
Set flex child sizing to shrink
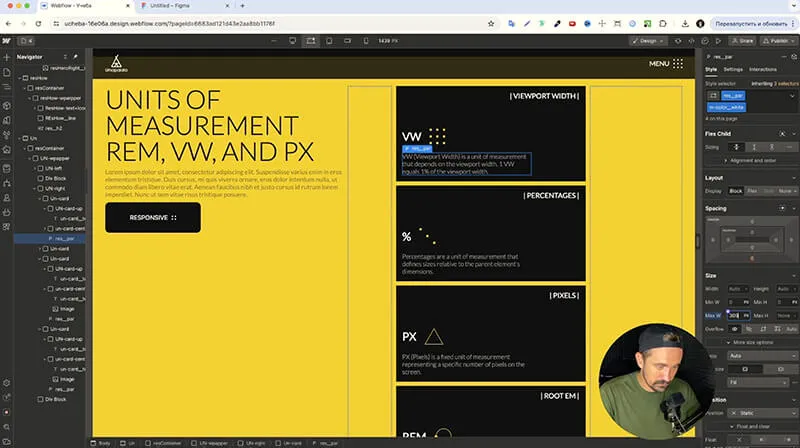coord(736,147)
